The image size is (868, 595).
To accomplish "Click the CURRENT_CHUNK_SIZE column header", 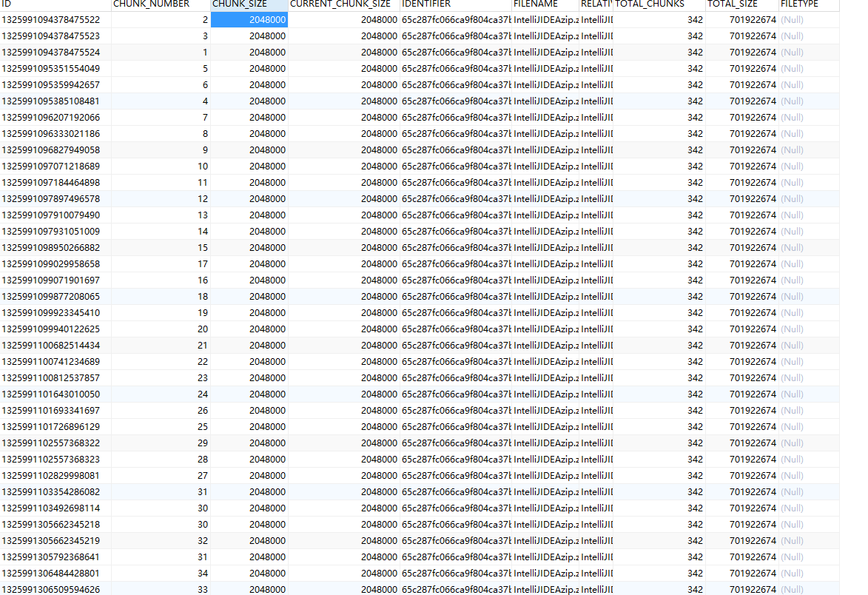I will click(344, 4).
